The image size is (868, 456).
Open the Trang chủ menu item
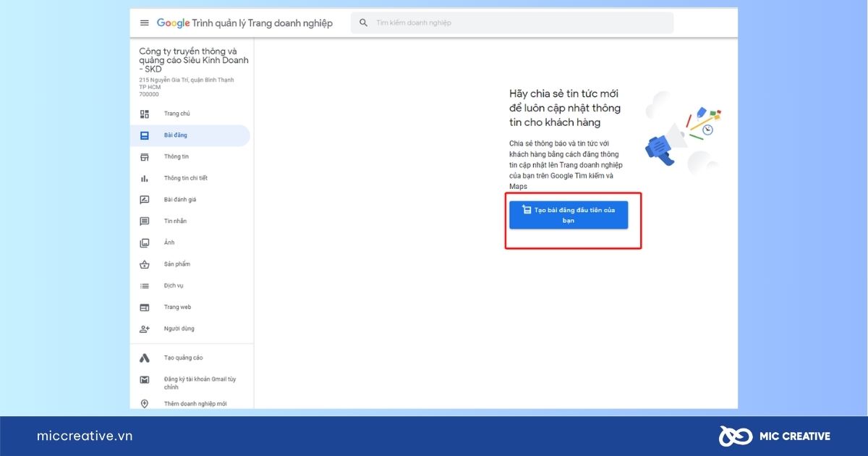[x=190, y=114]
